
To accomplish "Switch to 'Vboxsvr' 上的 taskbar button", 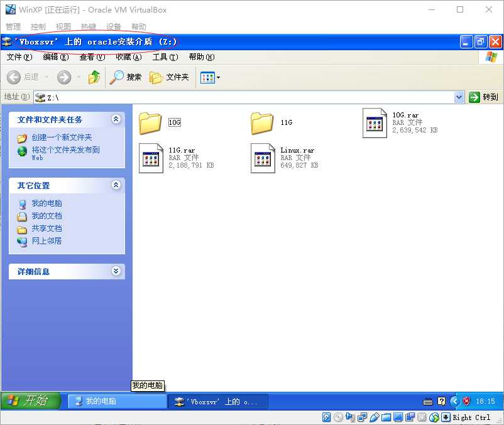I will (x=218, y=401).
